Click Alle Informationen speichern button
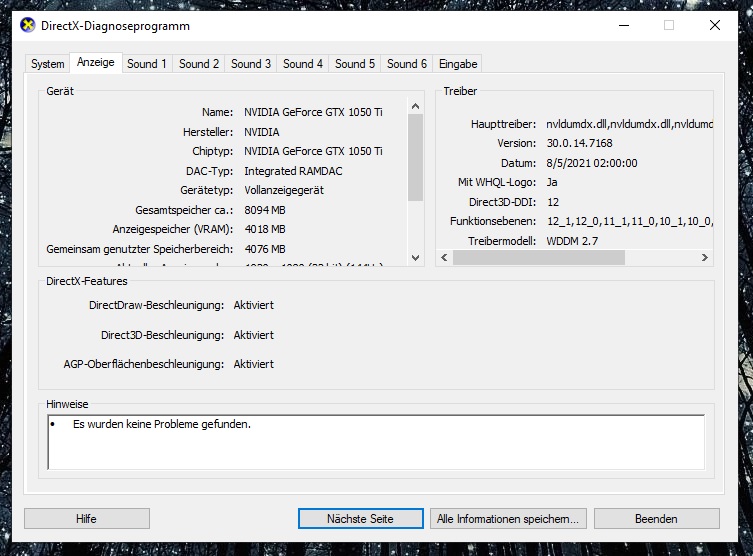This screenshot has width=753, height=556. (x=508, y=519)
